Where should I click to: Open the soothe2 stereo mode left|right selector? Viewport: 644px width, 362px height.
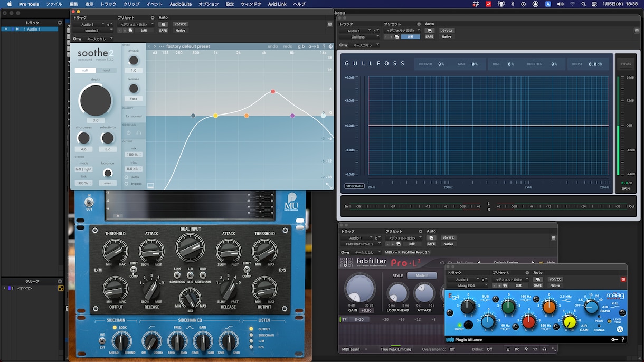coord(83,169)
